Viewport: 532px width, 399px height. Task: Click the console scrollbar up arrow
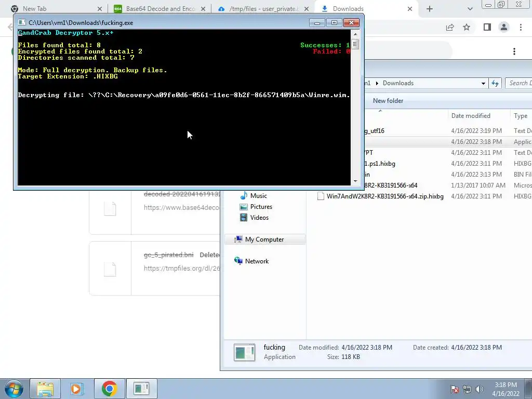[x=355, y=34]
